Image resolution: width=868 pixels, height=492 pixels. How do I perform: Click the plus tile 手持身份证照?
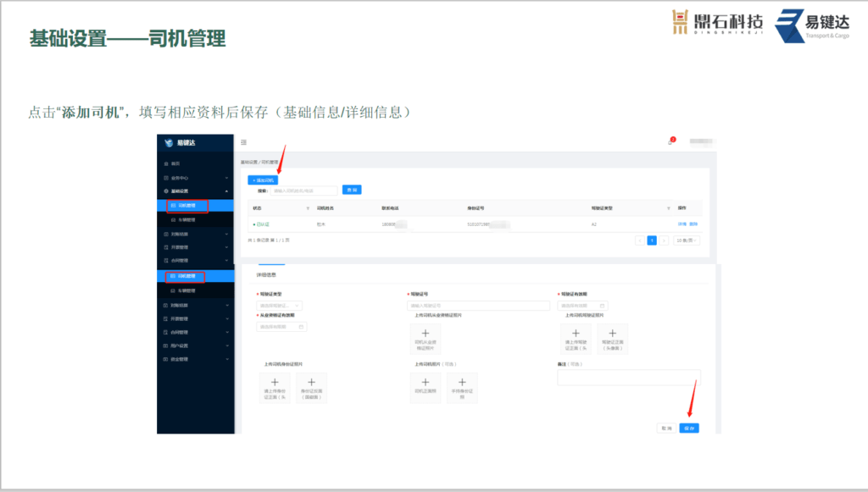(462, 388)
